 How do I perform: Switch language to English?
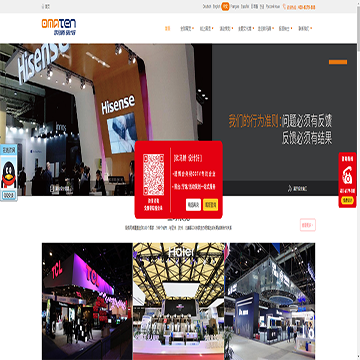pos(217,7)
